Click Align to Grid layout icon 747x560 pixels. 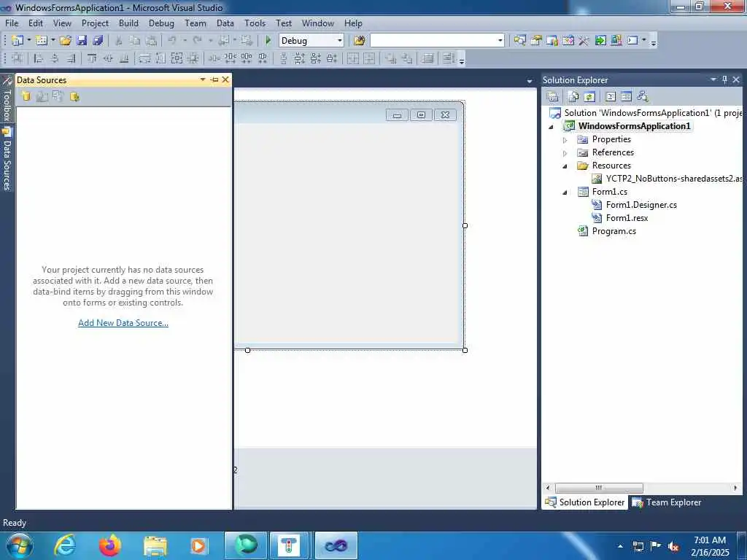(x=18, y=58)
